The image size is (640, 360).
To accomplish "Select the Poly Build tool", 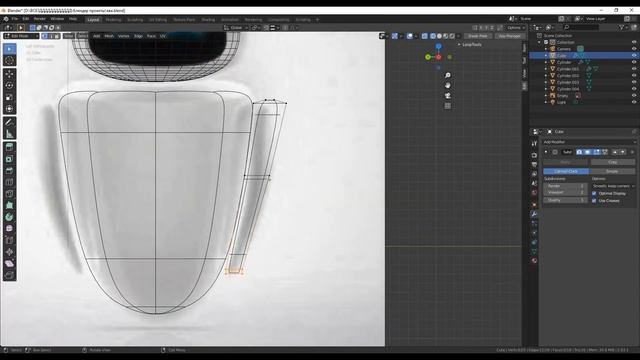I will 9,205.
